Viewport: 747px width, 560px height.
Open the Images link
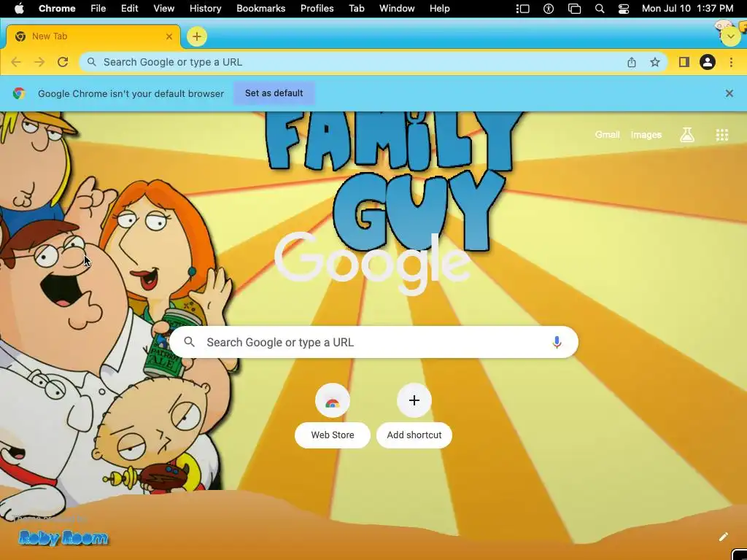tap(646, 135)
